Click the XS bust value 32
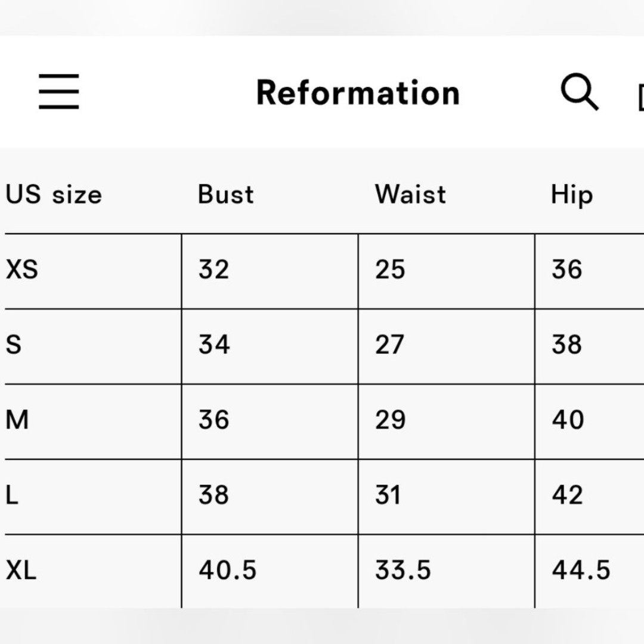The width and height of the screenshot is (644, 644). 213,270
